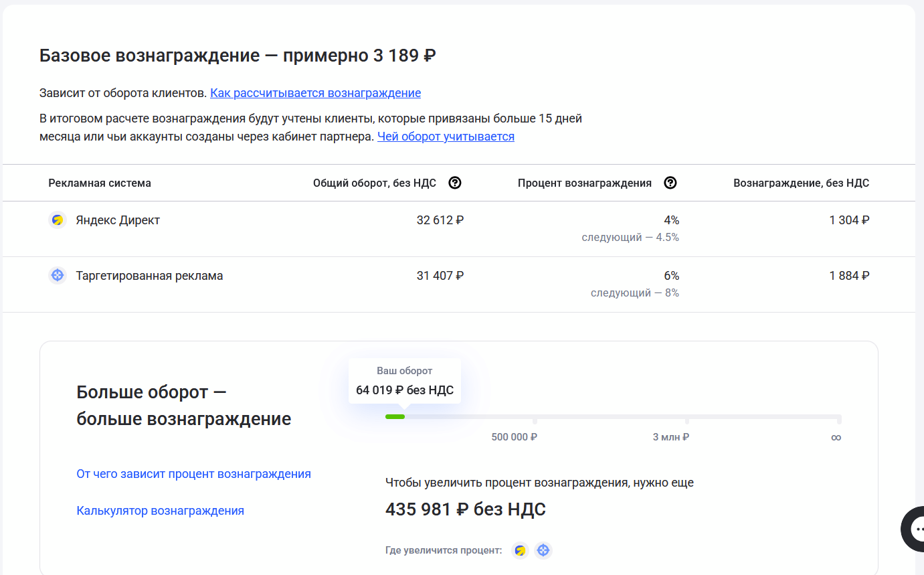The image size is (924, 575).
Task: Open help tooltip beside Процент вознаграждения column
Action: 670,182
